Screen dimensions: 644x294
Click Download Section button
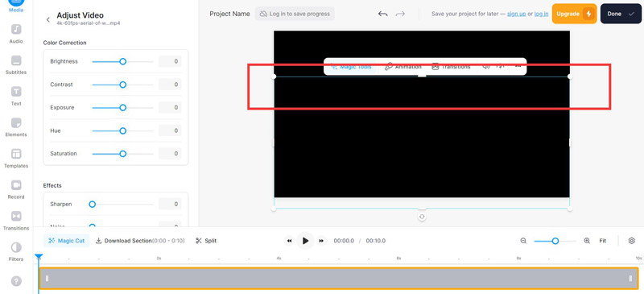pos(140,241)
